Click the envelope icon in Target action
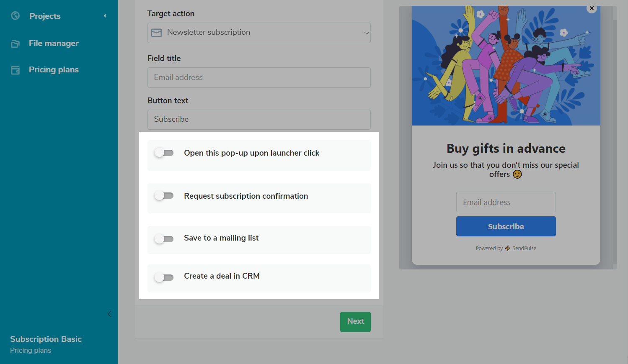The width and height of the screenshot is (628, 364). pyautogui.click(x=156, y=33)
